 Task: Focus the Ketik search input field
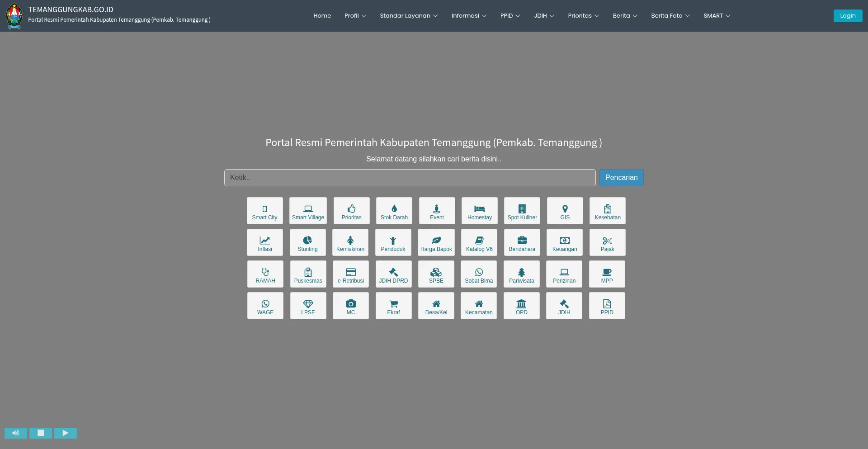pyautogui.click(x=410, y=178)
